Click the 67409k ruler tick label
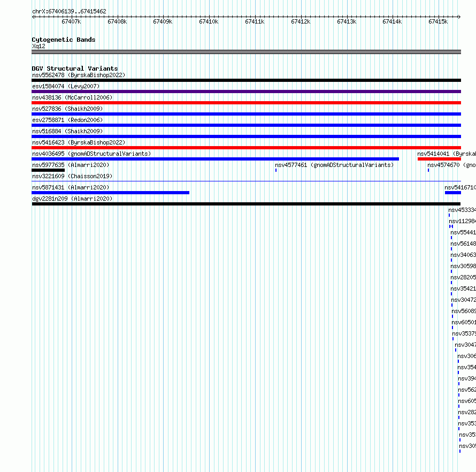Screen dimensions: 476x472 [163, 21]
